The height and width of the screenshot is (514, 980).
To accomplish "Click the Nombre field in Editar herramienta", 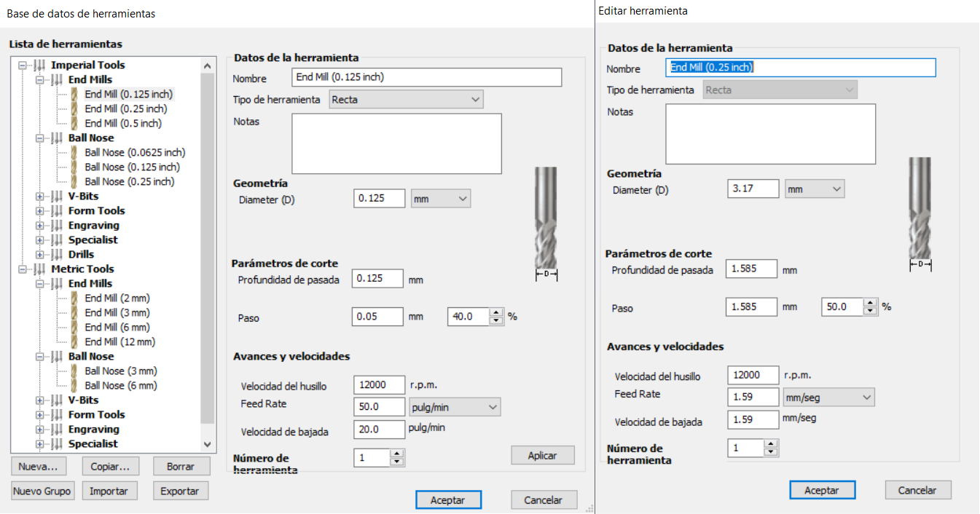I will click(801, 68).
